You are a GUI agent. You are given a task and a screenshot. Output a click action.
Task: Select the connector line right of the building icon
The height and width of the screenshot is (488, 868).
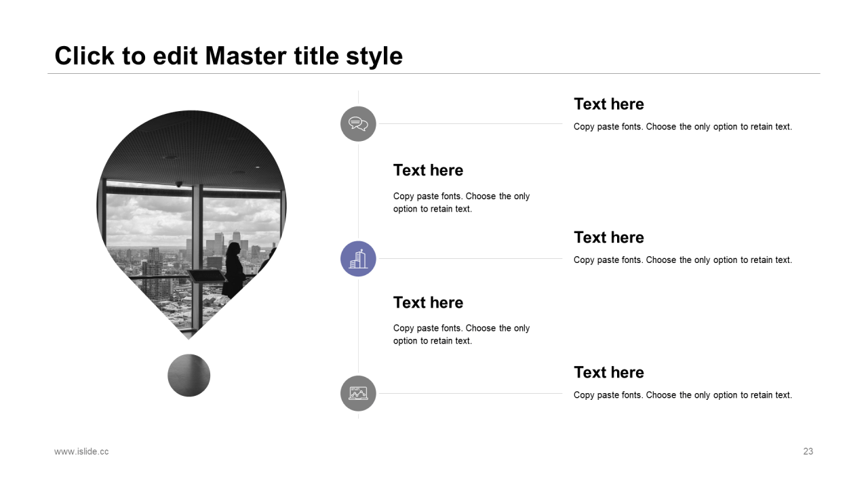click(470, 258)
